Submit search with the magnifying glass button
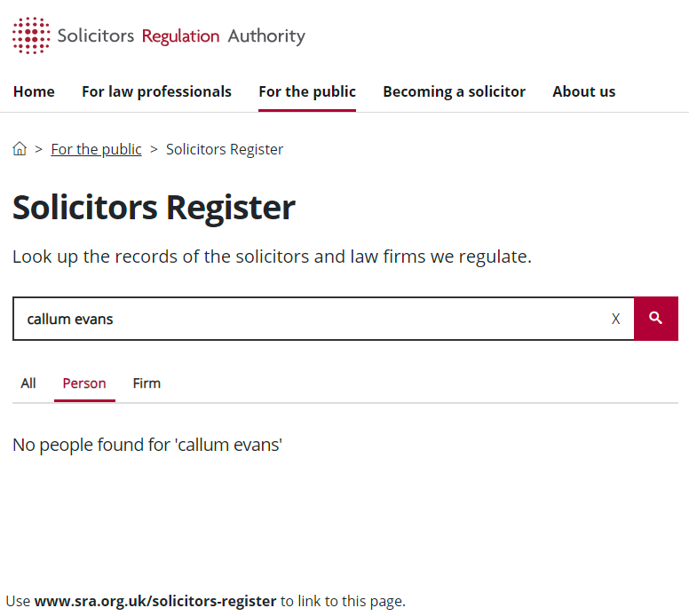Screen dimensions: 689x616 click(656, 319)
